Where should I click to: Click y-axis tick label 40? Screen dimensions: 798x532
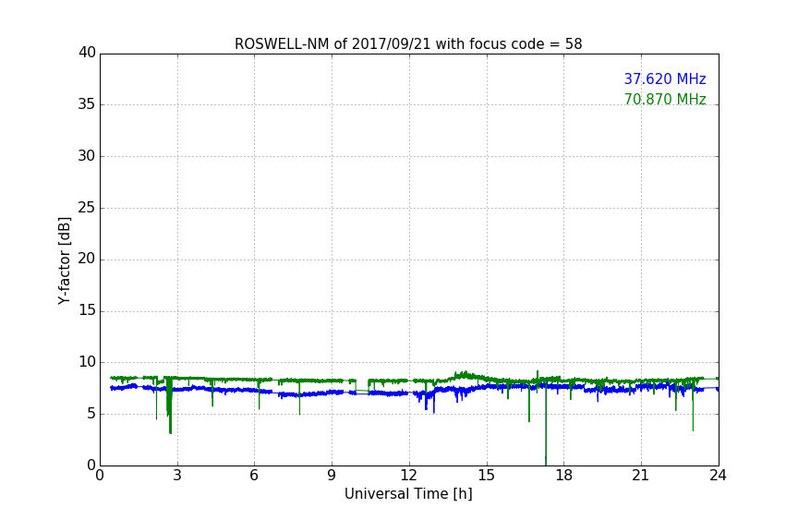[87, 53]
